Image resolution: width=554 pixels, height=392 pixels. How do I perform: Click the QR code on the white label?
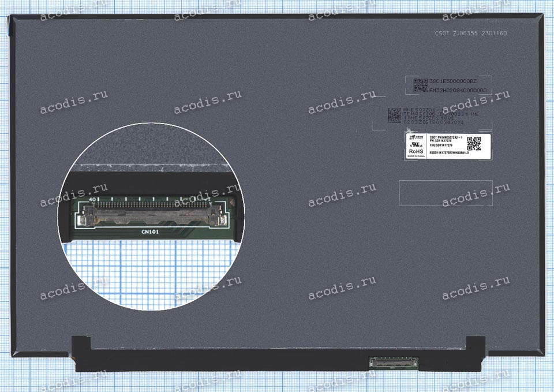473,143
